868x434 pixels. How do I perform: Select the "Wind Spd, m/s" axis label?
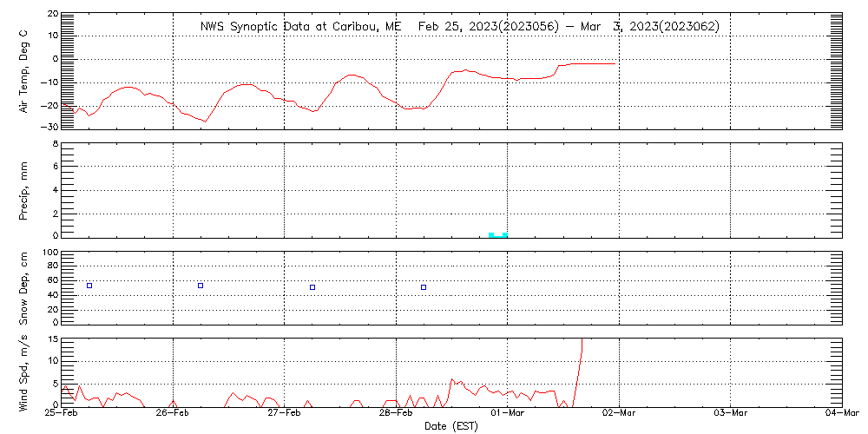click(x=23, y=372)
